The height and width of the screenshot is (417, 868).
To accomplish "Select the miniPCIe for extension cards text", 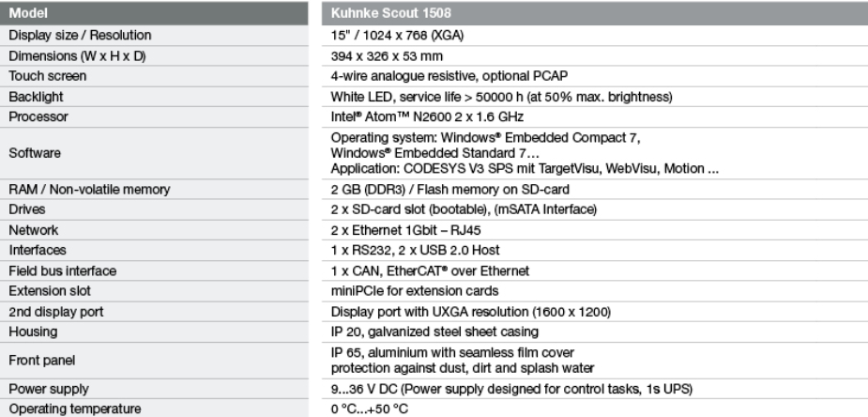I will point(415,291).
